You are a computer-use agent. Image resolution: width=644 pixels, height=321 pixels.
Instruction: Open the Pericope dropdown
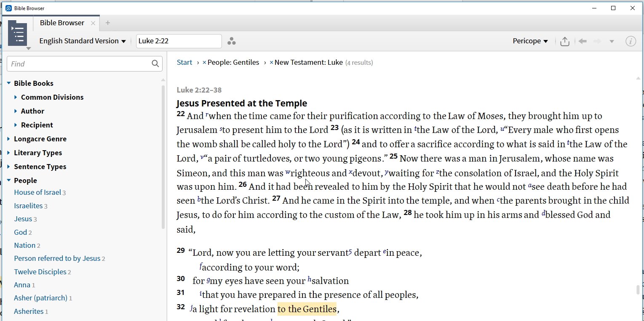(x=530, y=41)
